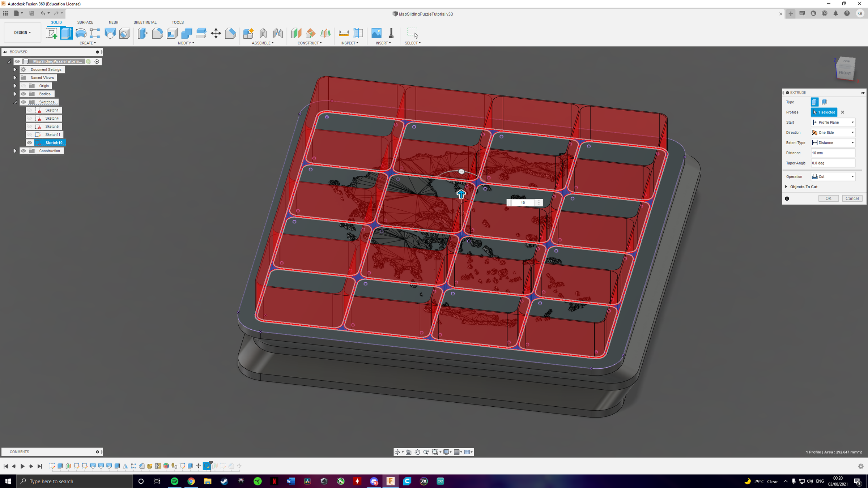The width and height of the screenshot is (868, 488).
Task: Toggle visibility of Sketch10 in the browser
Action: pyautogui.click(x=29, y=142)
